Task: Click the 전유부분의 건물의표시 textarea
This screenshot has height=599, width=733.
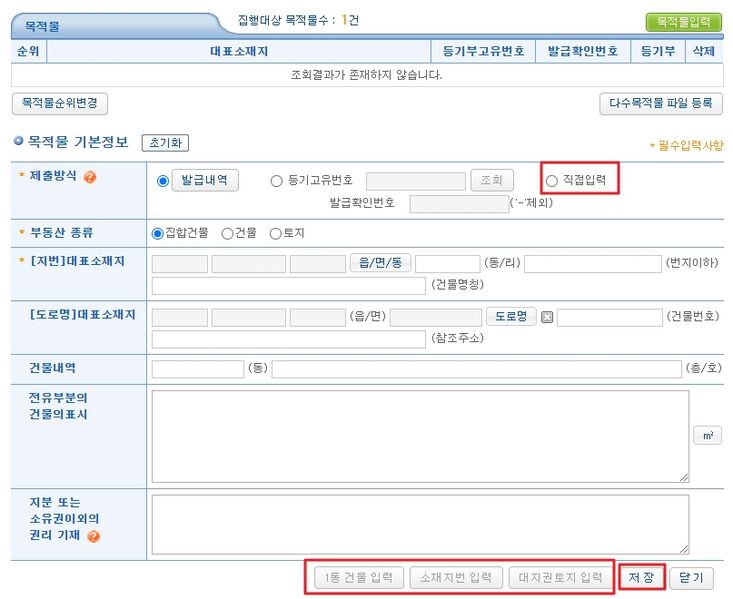Action: pos(420,436)
